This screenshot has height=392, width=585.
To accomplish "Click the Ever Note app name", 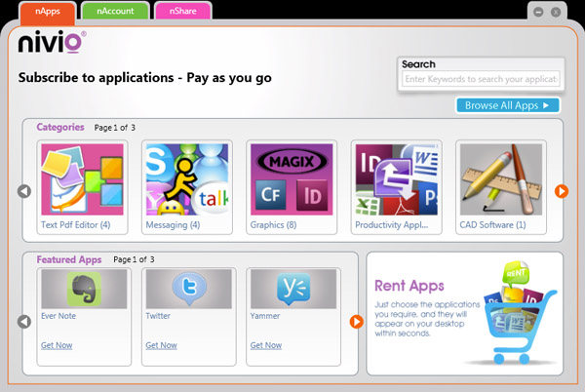I will click(x=58, y=316).
